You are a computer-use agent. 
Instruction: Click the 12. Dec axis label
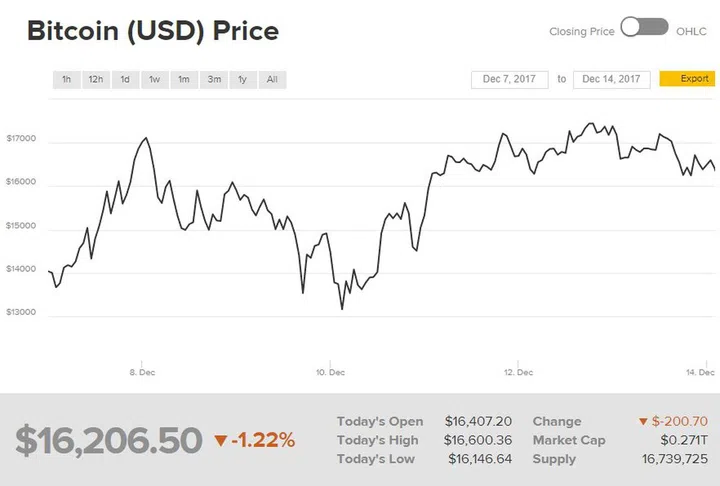click(518, 372)
